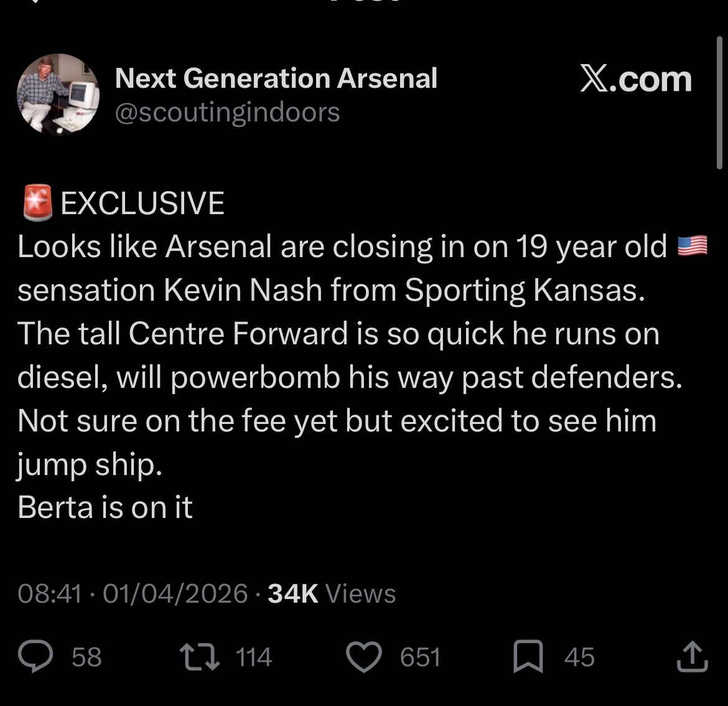Open the share icon menu

tap(692, 657)
